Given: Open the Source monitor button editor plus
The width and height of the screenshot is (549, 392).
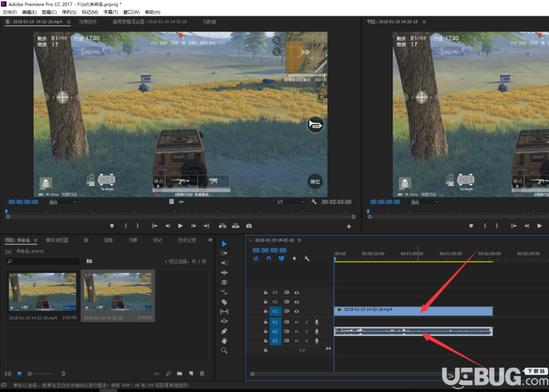Looking at the screenshot, I should [x=349, y=226].
